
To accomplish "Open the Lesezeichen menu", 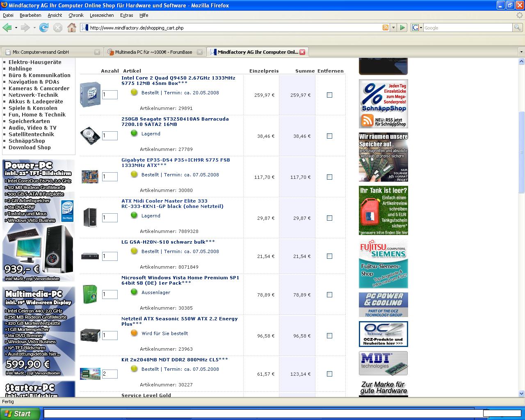I will [102, 15].
